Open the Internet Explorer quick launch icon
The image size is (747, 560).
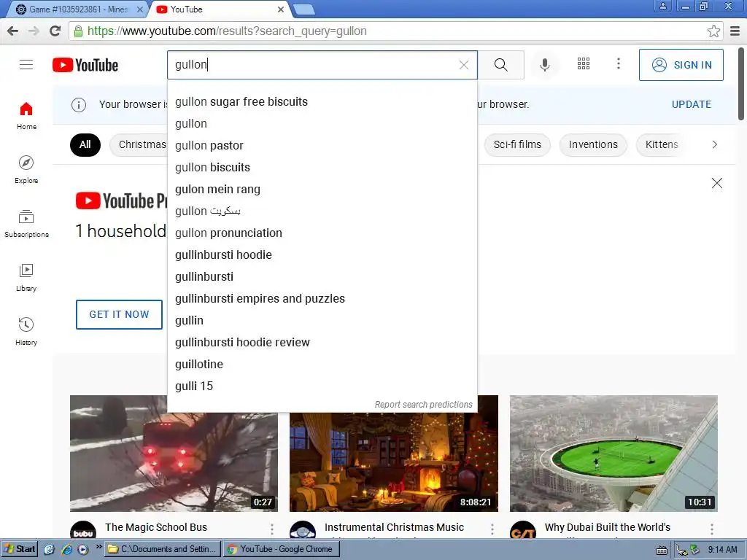point(67,550)
